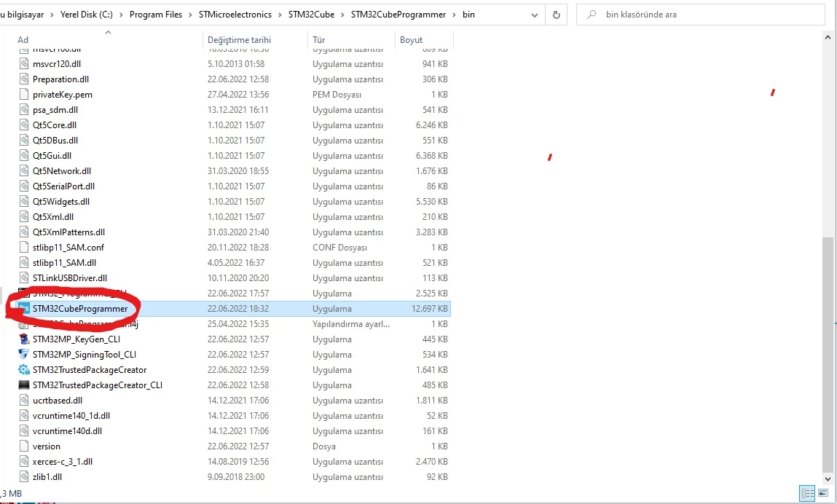Click the STLinkUSBDriver.dll file icon
The height and width of the screenshot is (504, 837).
coord(23,278)
